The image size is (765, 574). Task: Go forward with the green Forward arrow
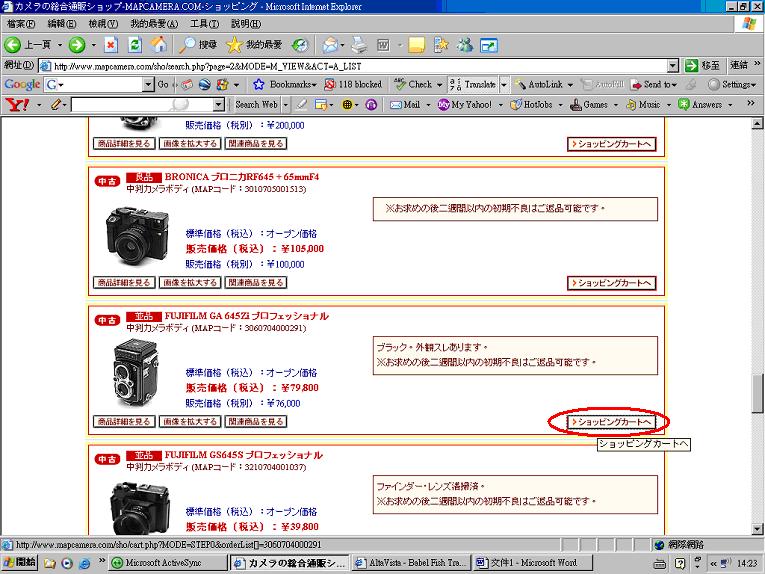[x=77, y=45]
